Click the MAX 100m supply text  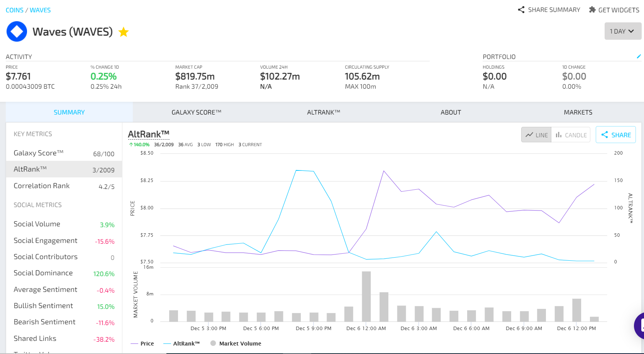click(x=360, y=86)
